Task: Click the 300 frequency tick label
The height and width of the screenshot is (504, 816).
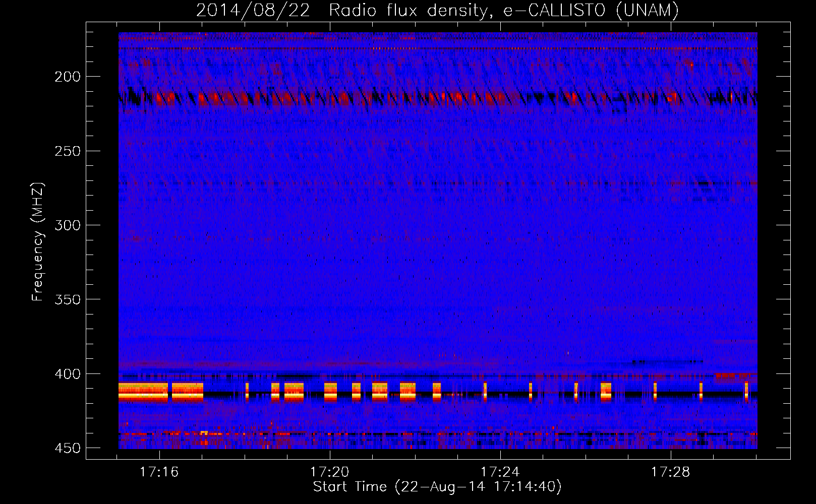Action: pyautogui.click(x=68, y=225)
